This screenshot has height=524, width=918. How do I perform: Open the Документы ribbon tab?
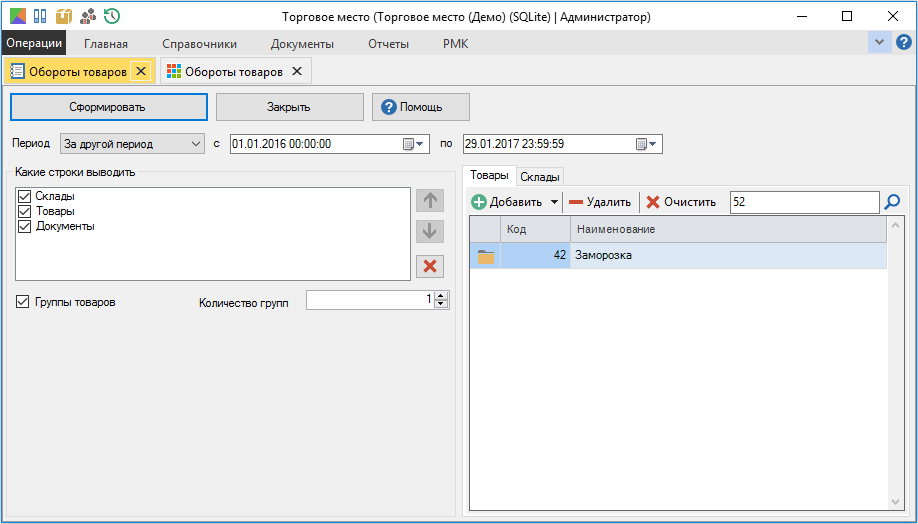[302, 44]
